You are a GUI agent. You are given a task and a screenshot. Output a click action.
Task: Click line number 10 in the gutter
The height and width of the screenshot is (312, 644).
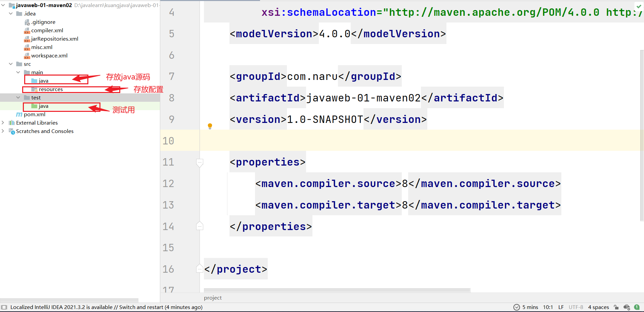coord(168,141)
